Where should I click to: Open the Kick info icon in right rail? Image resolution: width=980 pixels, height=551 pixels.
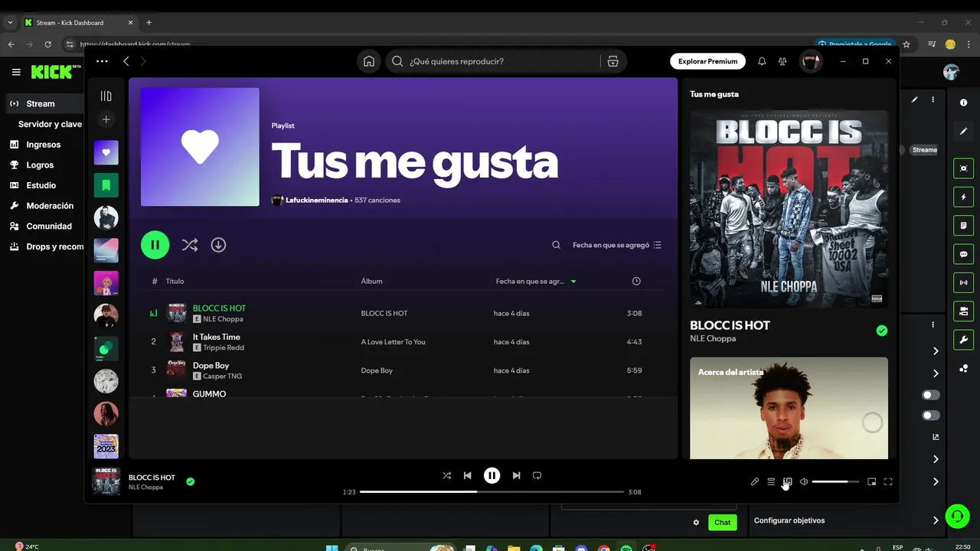[x=963, y=103]
